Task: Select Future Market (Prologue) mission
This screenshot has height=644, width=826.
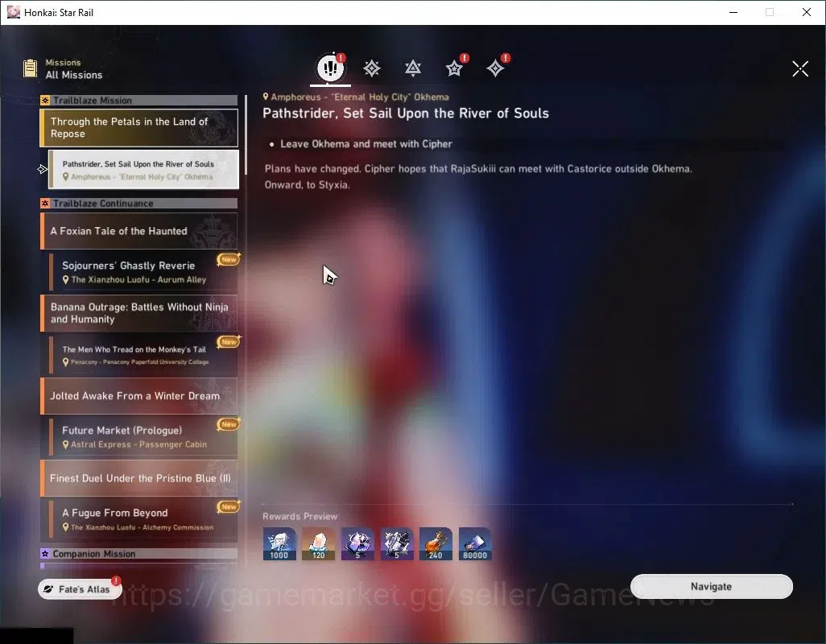Action: point(143,436)
